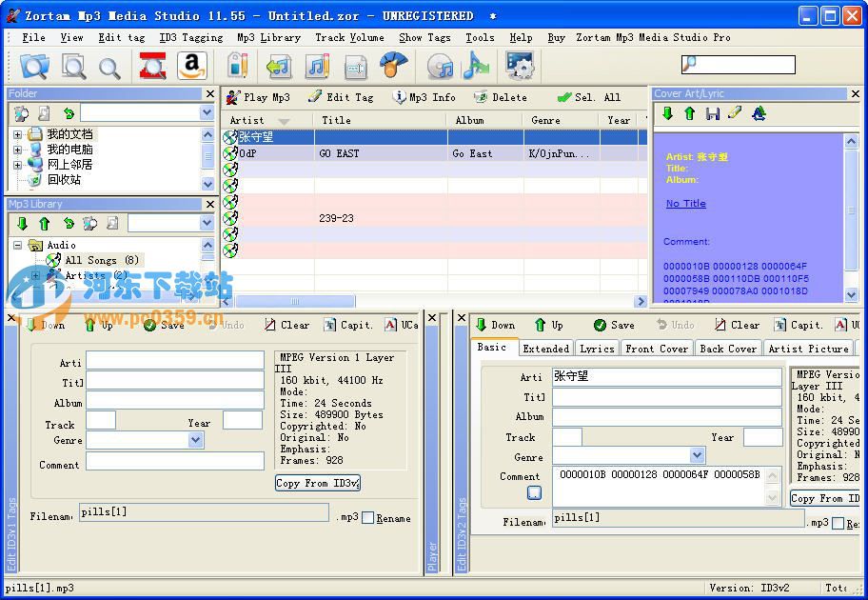Save cover art with the disk icon
Image resolution: width=868 pixels, height=600 pixels.
(712, 113)
